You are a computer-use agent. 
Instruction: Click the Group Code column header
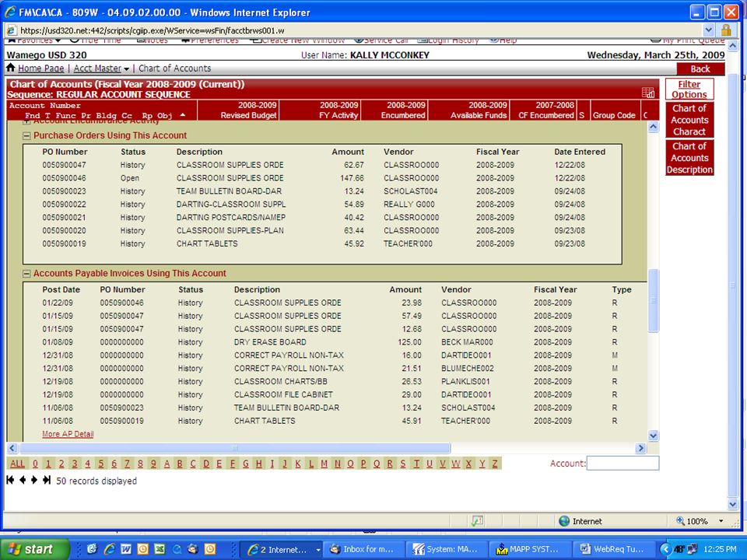(614, 115)
